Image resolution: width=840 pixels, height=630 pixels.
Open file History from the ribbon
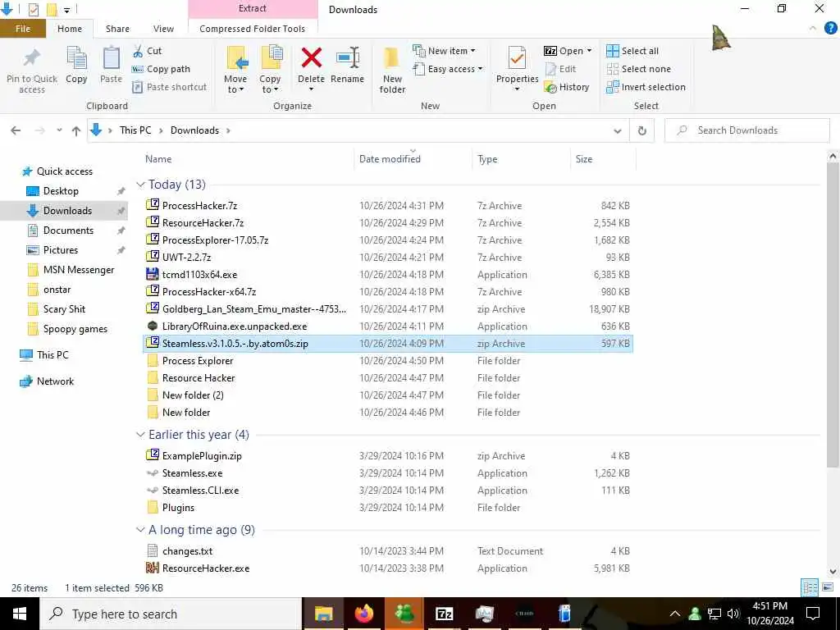pyautogui.click(x=567, y=87)
